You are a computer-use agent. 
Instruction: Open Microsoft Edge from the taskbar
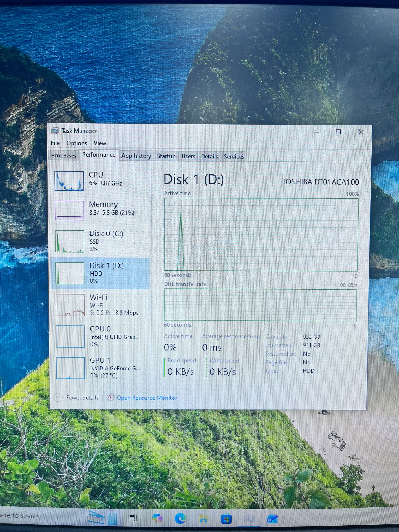(180, 518)
